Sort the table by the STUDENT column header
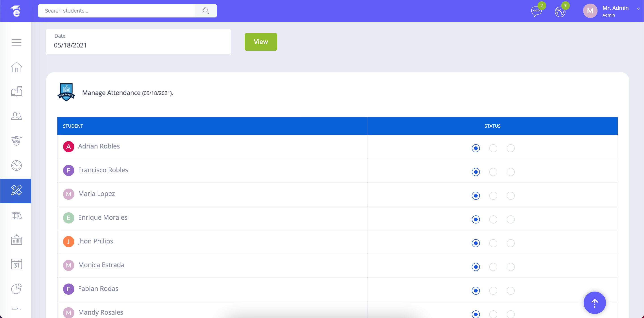 pyautogui.click(x=73, y=126)
